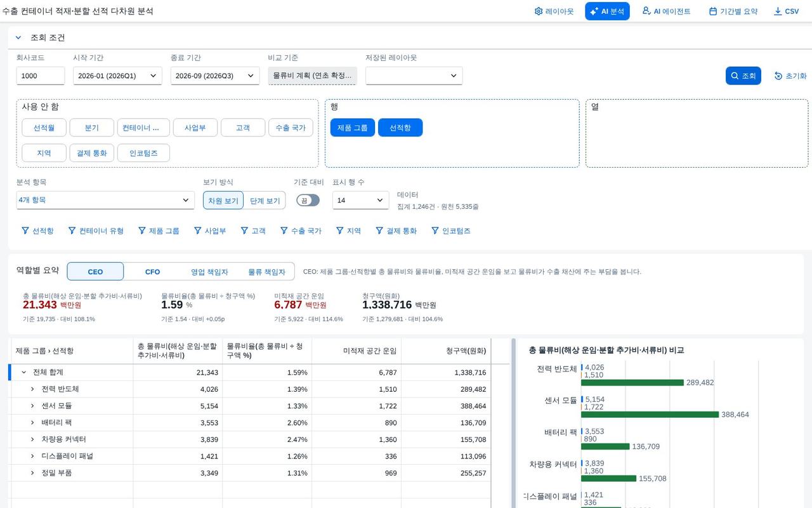The height and width of the screenshot is (508, 812).
Task: Expand the 전력 반도체 row
Action: click(x=32, y=389)
